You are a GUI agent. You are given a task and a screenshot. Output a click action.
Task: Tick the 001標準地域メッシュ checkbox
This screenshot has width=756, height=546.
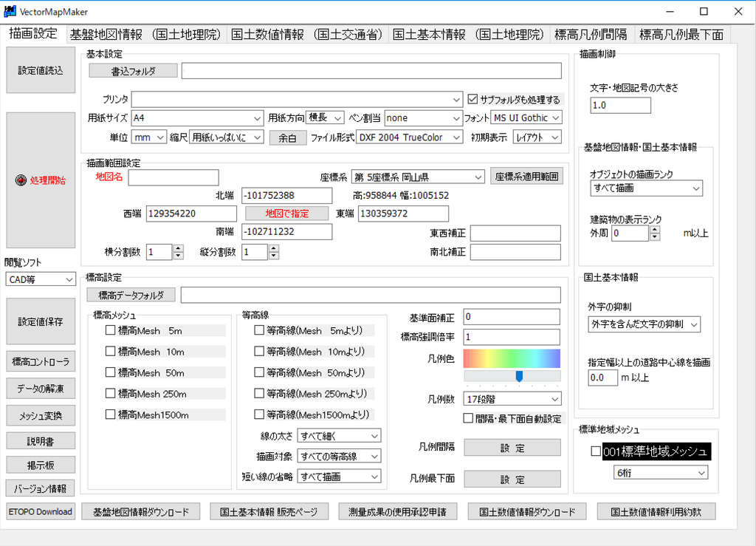596,451
